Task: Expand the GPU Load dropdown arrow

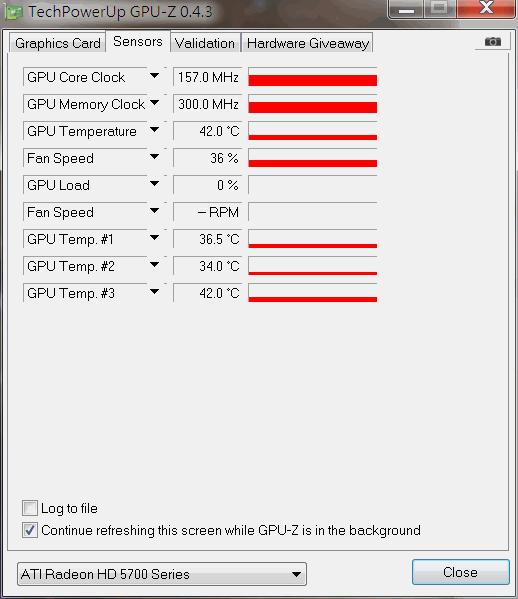Action: pos(154,184)
